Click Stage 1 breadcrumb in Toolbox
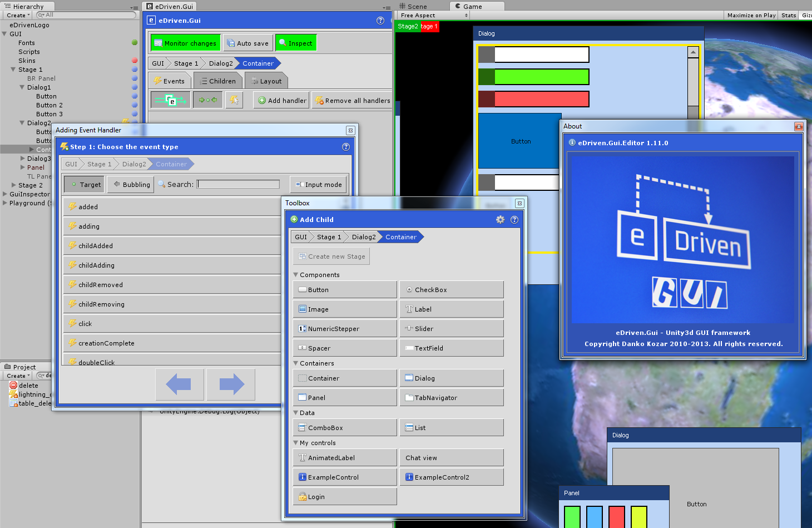The width and height of the screenshot is (812, 528). pyautogui.click(x=329, y=236)
